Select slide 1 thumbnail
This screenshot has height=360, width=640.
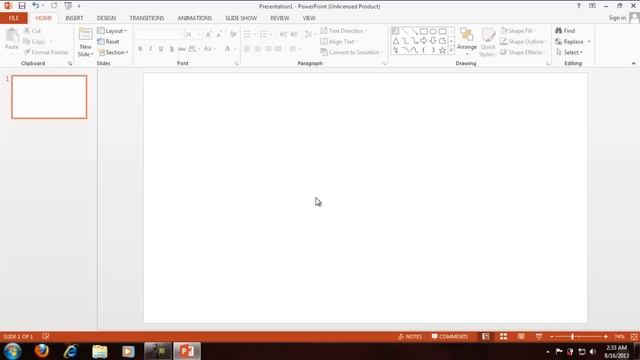(x=49, y=97)
